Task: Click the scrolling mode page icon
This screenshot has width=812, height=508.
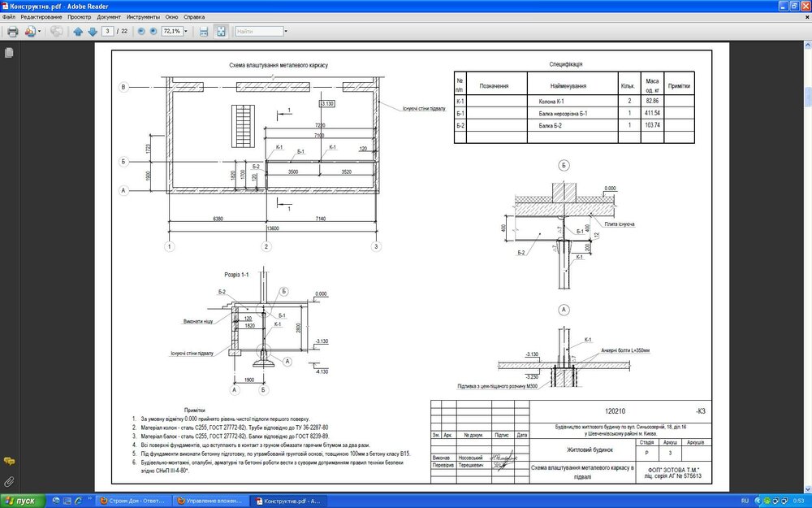Action: click(x=204, y=32)
